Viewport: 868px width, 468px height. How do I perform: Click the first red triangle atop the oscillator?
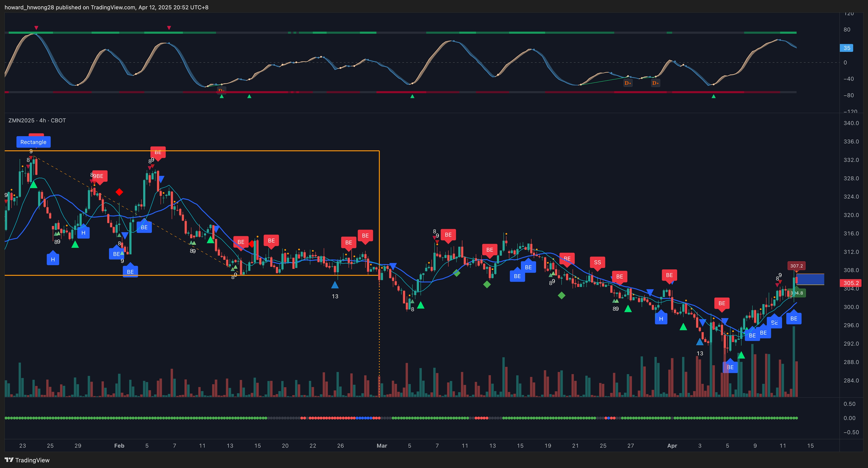[x=36, y=28]
